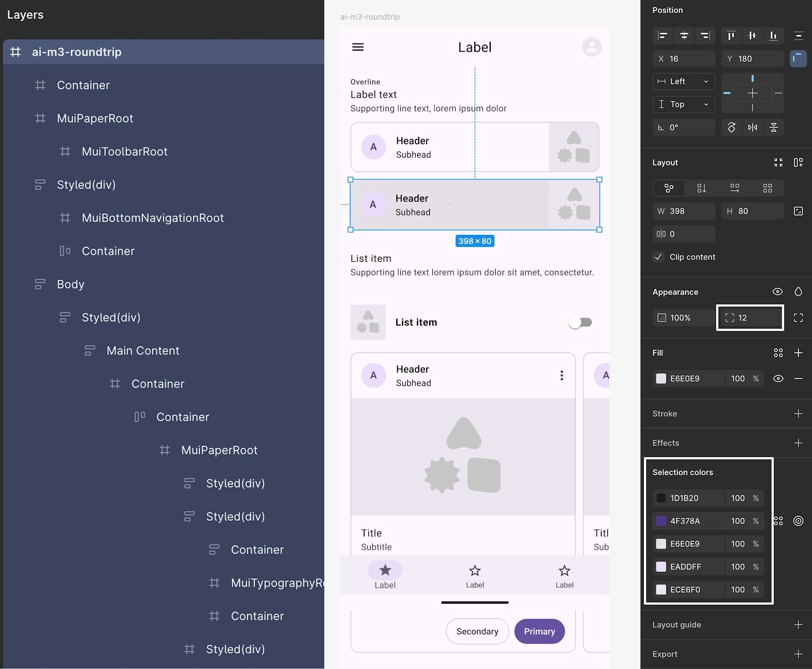The image size is (812, 669).
Task: Toggle visibility of E6E0E9 fill
Action: (778, 379)
